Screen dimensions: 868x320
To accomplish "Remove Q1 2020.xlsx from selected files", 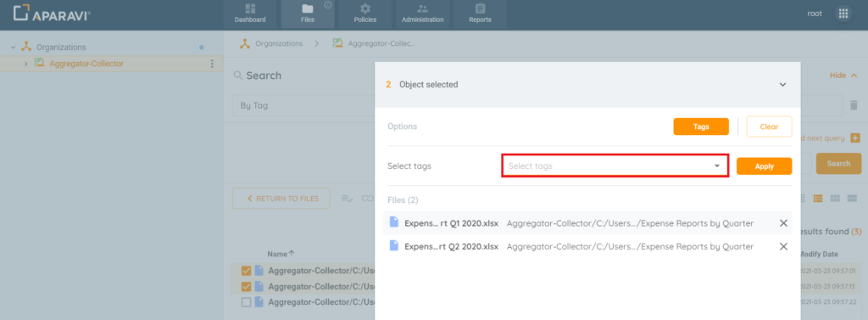I will click(783, 223).
